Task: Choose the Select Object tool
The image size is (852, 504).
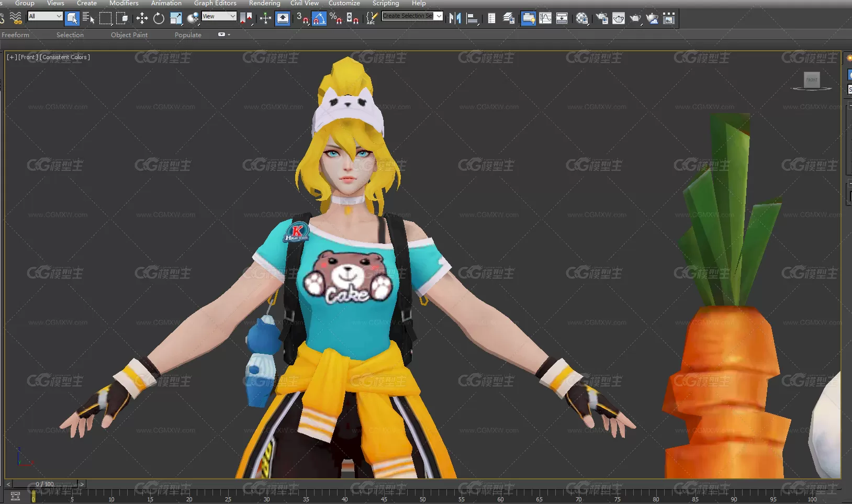Action: 72,19
